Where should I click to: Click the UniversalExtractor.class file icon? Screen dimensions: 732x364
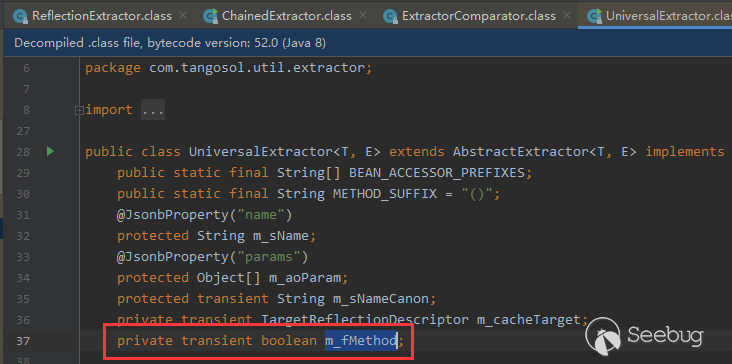(x=594, y=17)
